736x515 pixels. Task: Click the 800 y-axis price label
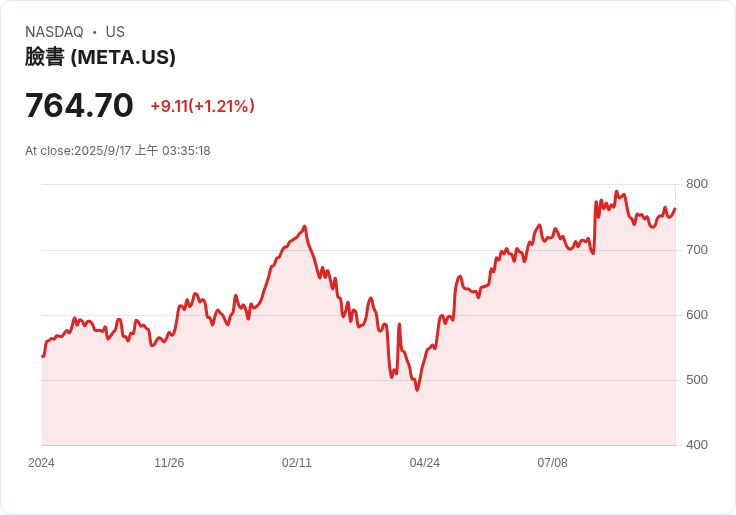click(697, 184)
